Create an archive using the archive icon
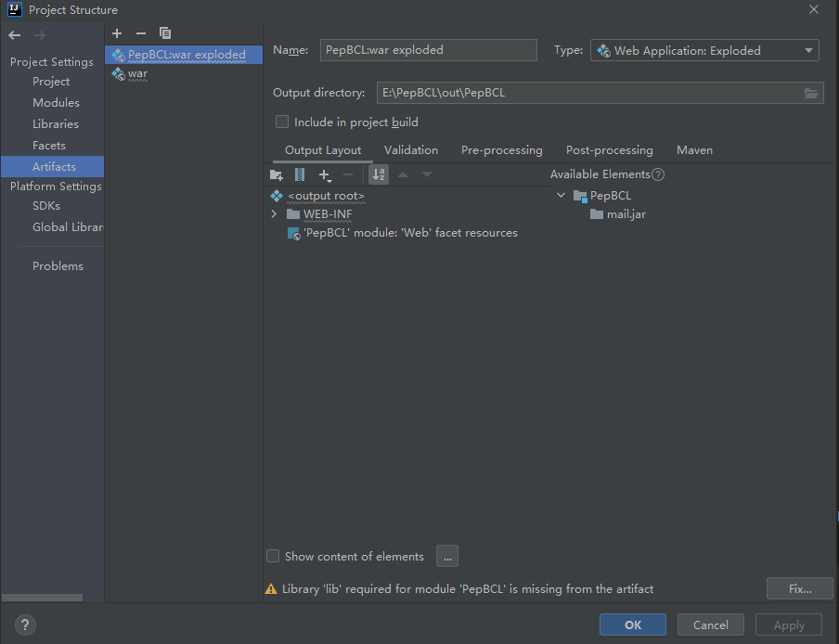This screenshot has width=839, height=644. click(x=299, y=174)
